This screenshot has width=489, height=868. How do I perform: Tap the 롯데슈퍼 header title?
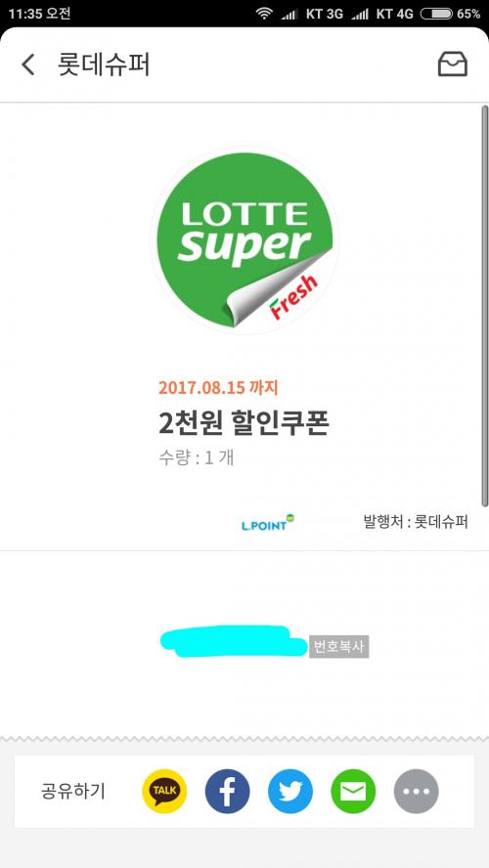(x=104, y=65)
